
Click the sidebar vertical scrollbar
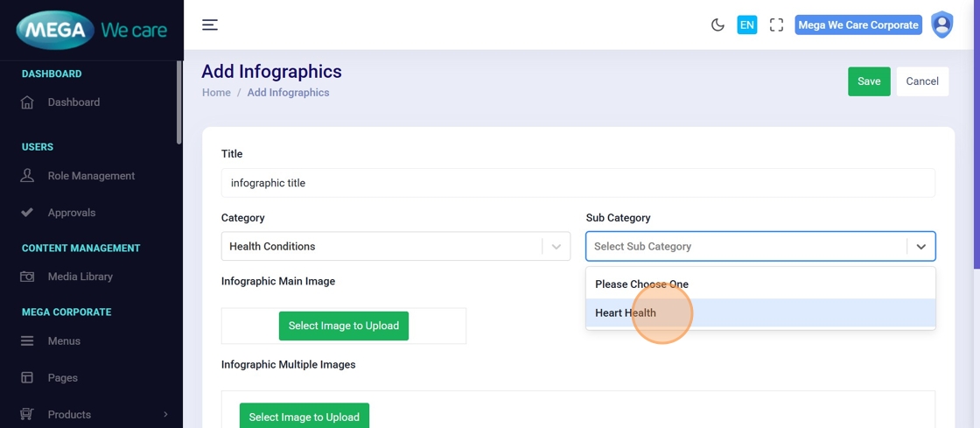(x=179, y=101)
